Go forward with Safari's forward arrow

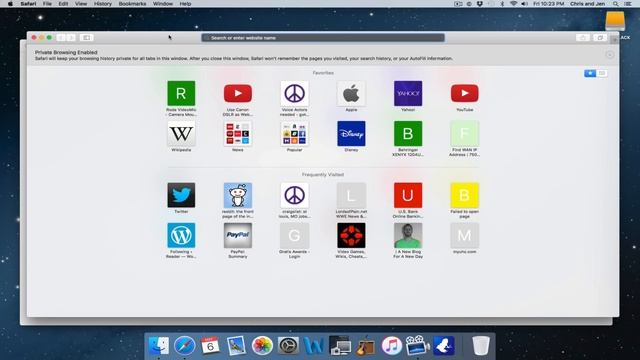(71, 38)
